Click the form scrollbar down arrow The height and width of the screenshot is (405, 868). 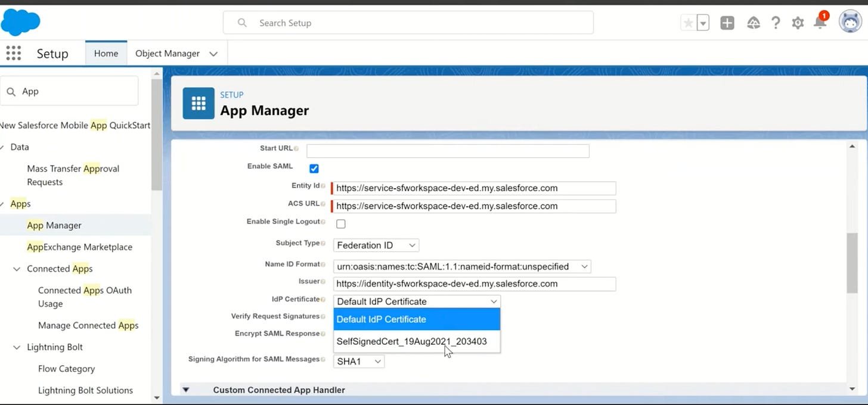point(852,389)
